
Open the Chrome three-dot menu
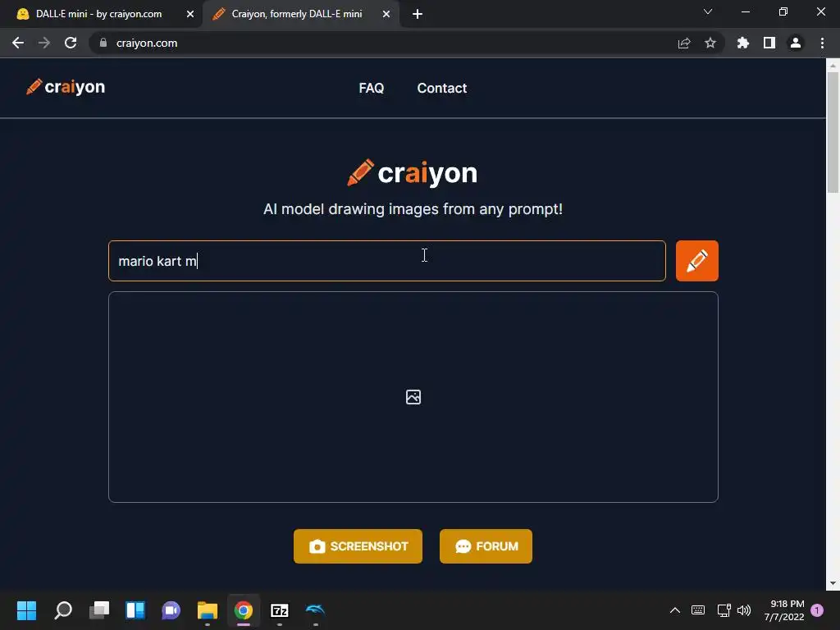[x=822, y=43]
